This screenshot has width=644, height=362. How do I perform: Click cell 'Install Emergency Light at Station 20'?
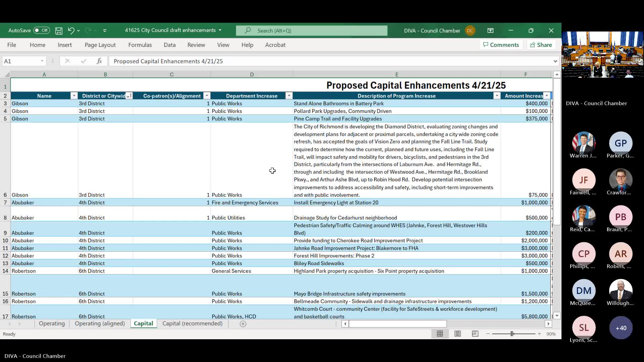(397, 202)
